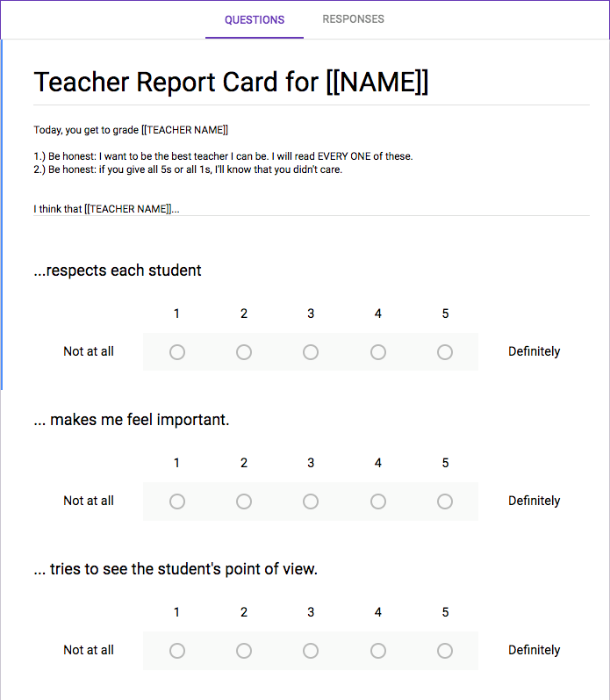Image resolution: width=610 pixels, height=700 pixels.
Task: Select rating 3 for respects each student
Action: click(311, 352)
